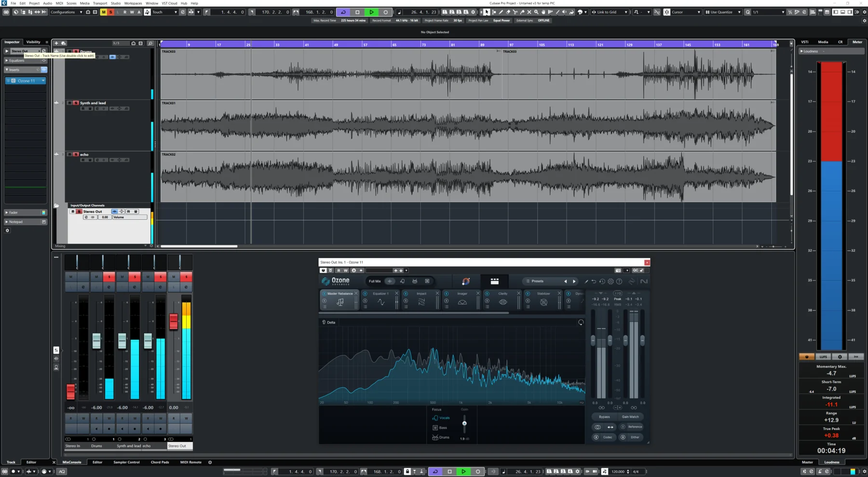Click Ozone undo arrow icon
868x477 pixels.
click(x=594, y=281)
